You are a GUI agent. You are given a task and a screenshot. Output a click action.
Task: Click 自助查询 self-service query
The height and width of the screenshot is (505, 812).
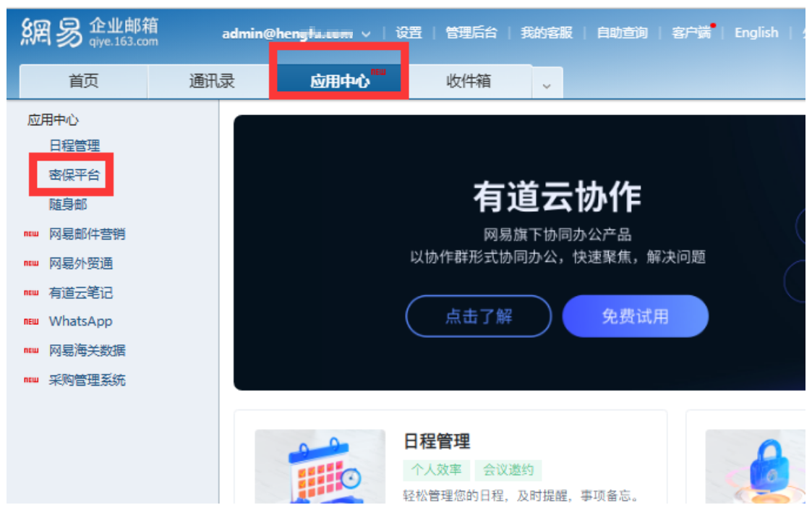pos(622,33)
